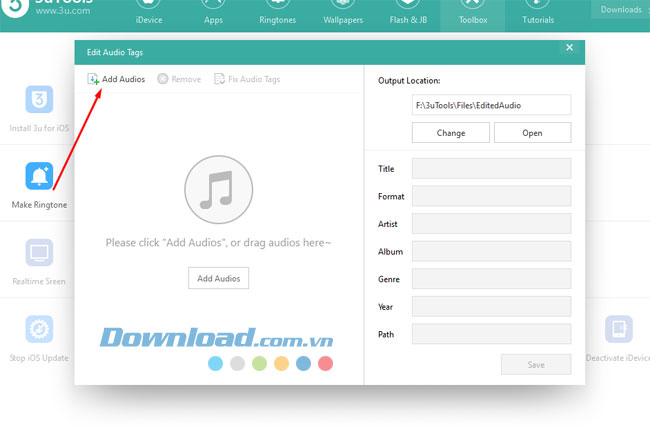650x436 pixels.
Task: Click the Format input field
Action: click(x=491, y=196)
